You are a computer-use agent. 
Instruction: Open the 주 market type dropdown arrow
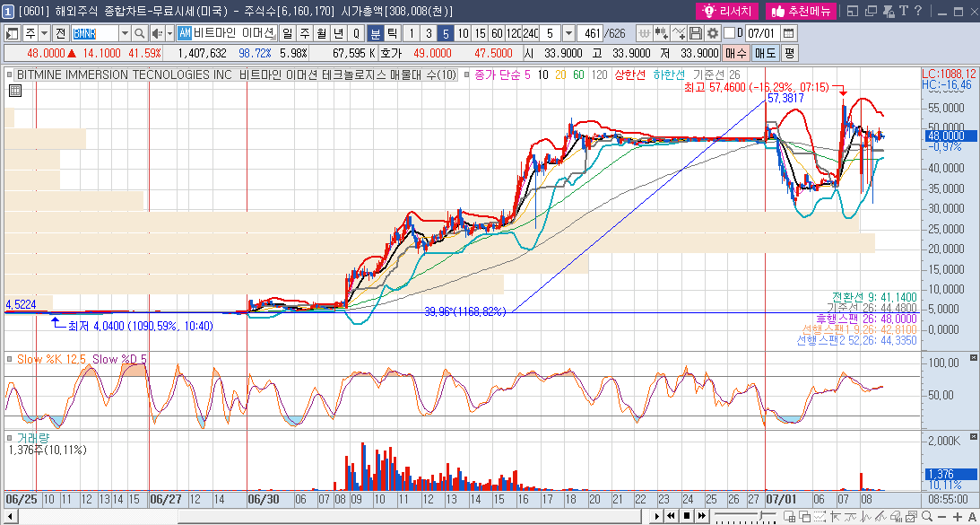point(44,33)
